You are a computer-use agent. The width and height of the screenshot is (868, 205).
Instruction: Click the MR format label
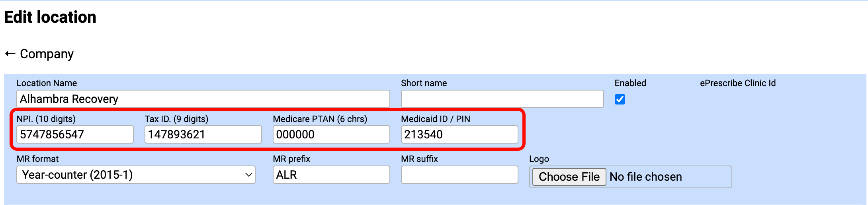pyautogui.click(x=37, y=159)
